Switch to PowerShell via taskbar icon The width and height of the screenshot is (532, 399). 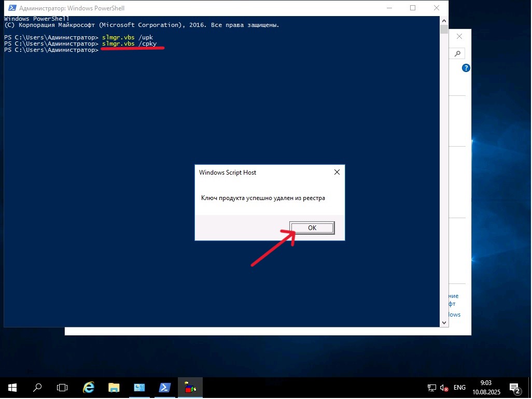tap(165, 388)
